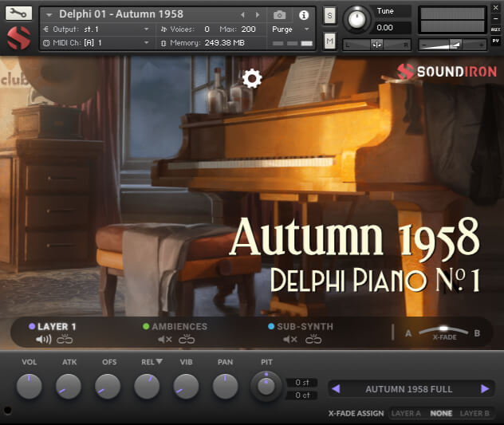Screen dimensions: 504x425
Task: Click the Max voices 200 value
Action: pos(248,30)
